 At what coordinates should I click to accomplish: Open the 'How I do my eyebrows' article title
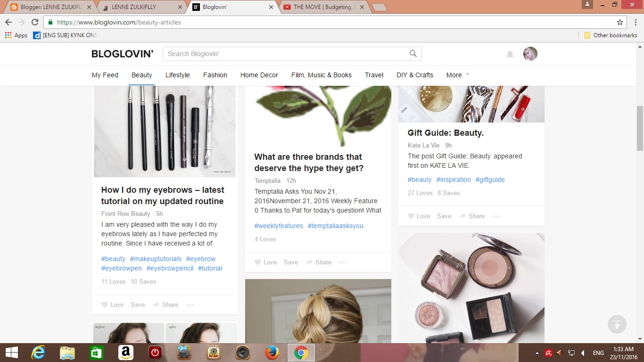click(x=163, y=196)
